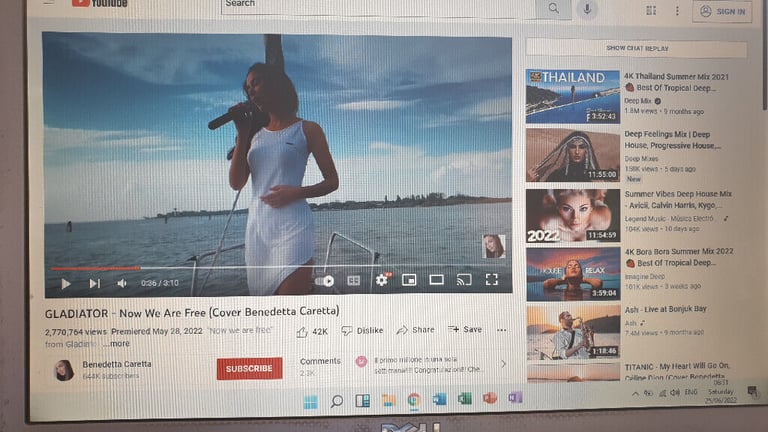Viewport: 768px width, 432px height.
Task: Switch to theater mode
Action: (x=436, y=280)
